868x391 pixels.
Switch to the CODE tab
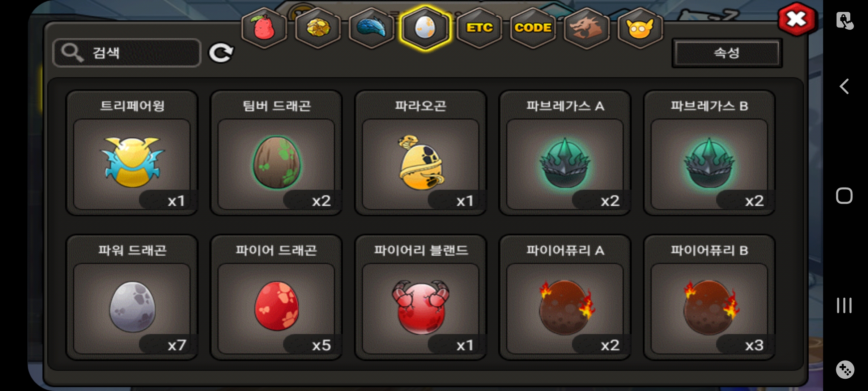533,28
